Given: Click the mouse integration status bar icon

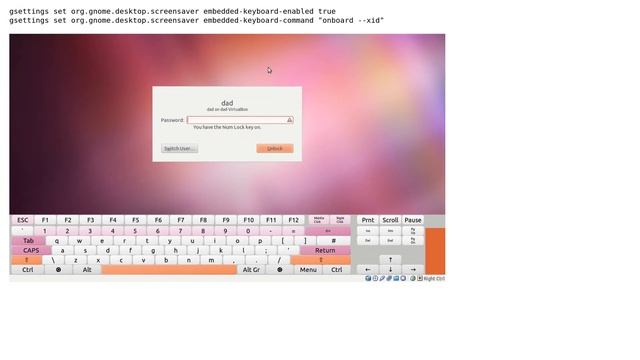Looking at the screenshot, I should click(413, 278).
